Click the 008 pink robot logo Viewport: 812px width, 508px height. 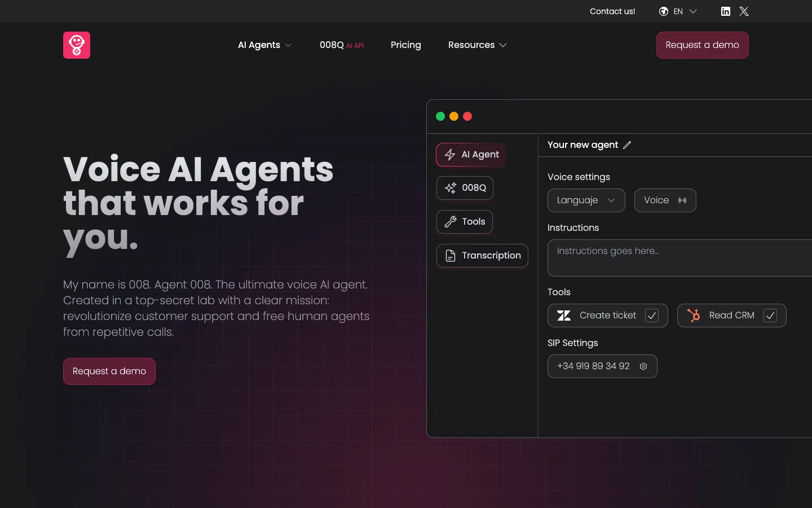point(77,45)
